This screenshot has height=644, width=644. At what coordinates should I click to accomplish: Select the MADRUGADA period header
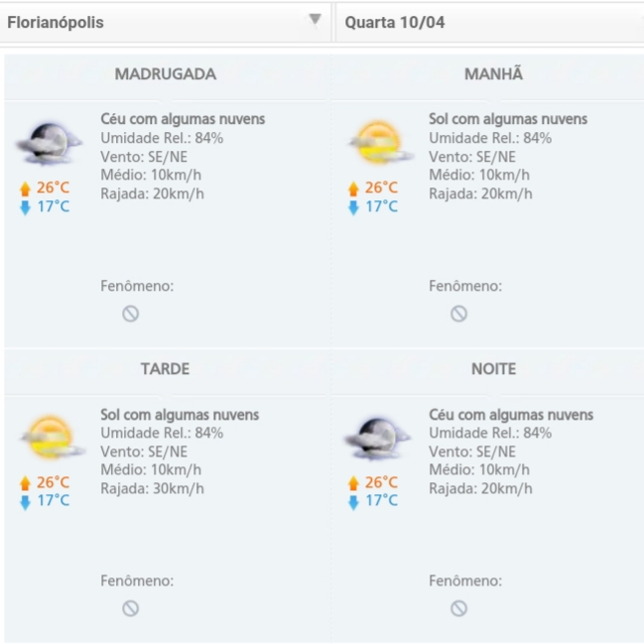click(165, 74)
